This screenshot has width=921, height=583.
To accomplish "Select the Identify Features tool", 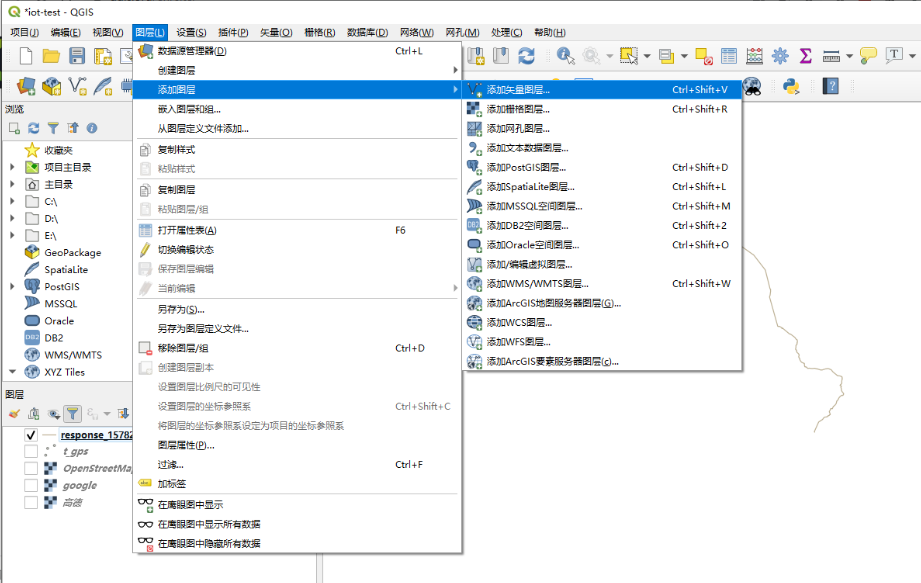I will click(x=565, y=56).
